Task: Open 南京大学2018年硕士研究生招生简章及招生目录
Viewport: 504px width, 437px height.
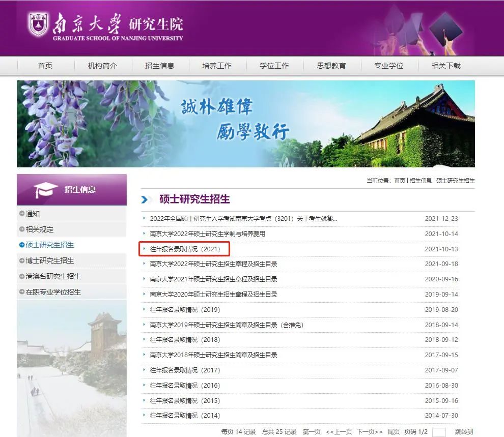Action: [213, 355]
